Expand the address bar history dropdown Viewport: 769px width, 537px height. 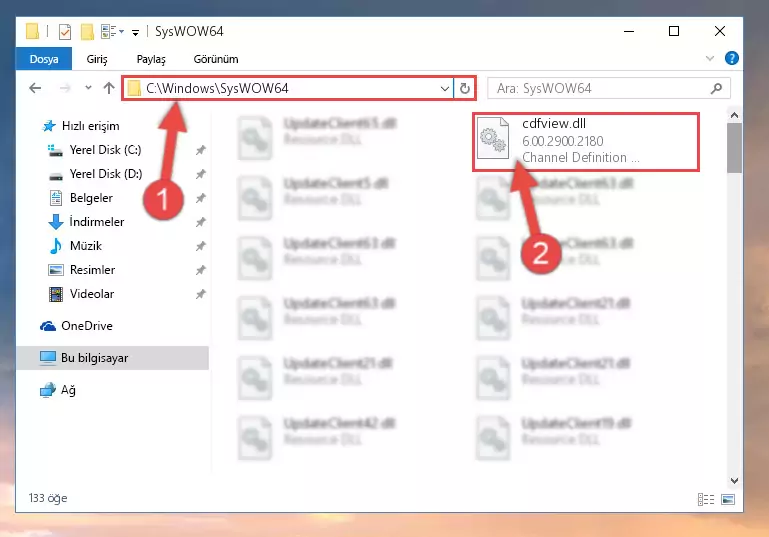coord(444,89)
